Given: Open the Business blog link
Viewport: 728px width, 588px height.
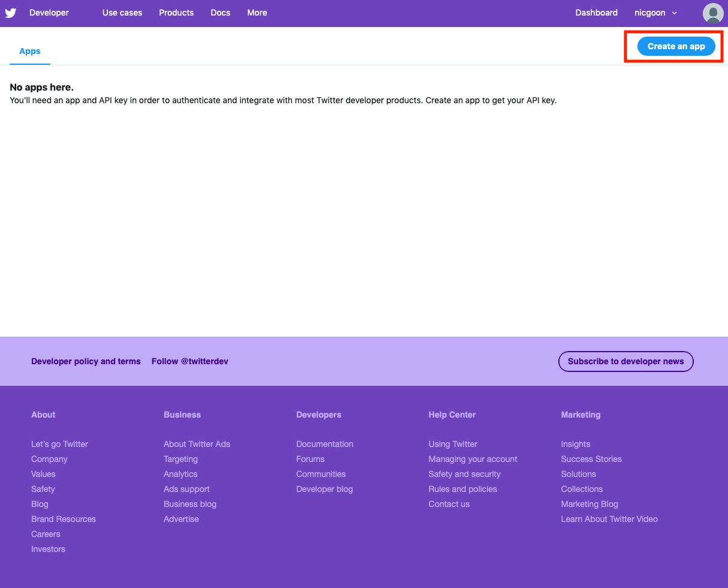Looking at the screenshot, I should tap(190, 504).
